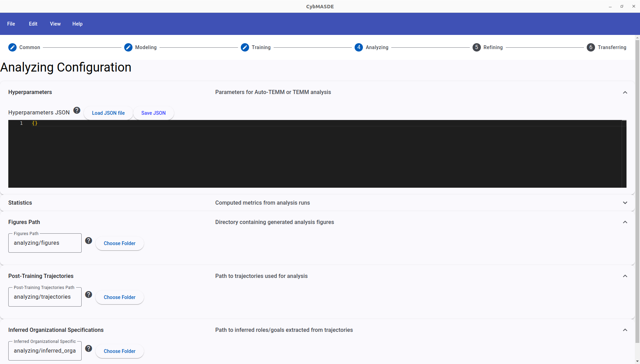Show help for Inferred Organizational Specifications path
Screen dimensions: 640x364
89,348
